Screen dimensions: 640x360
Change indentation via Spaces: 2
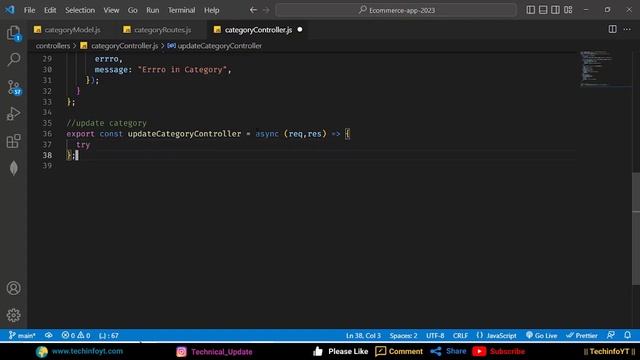(x=403, y=336)
